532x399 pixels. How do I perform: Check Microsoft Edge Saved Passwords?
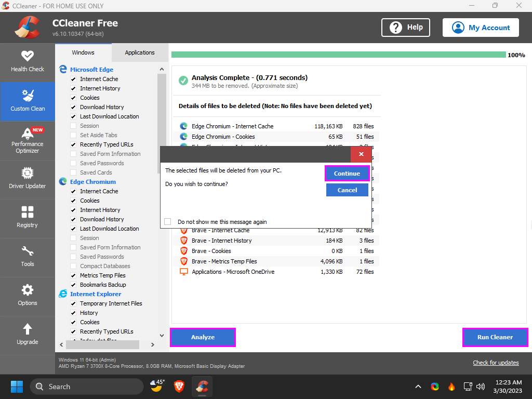[x=73, y=163]
